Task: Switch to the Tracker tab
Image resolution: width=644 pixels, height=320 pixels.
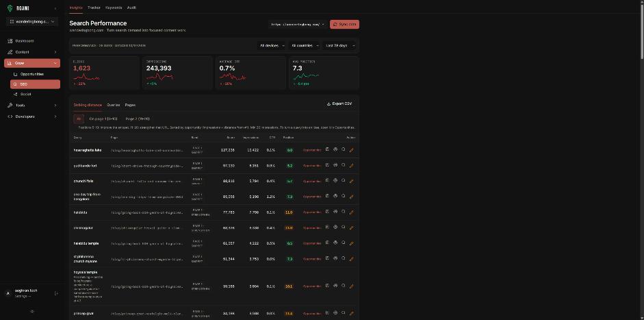Action: coord(94,8)
